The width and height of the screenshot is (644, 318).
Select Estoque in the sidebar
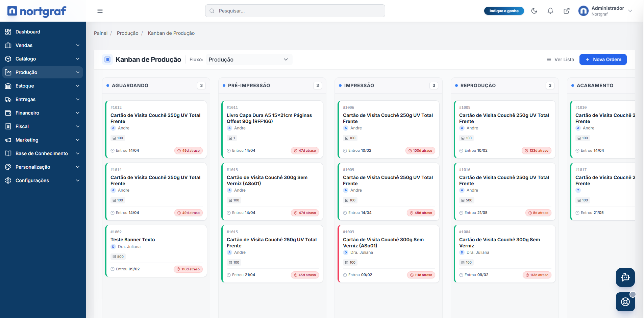click(43, 86)
